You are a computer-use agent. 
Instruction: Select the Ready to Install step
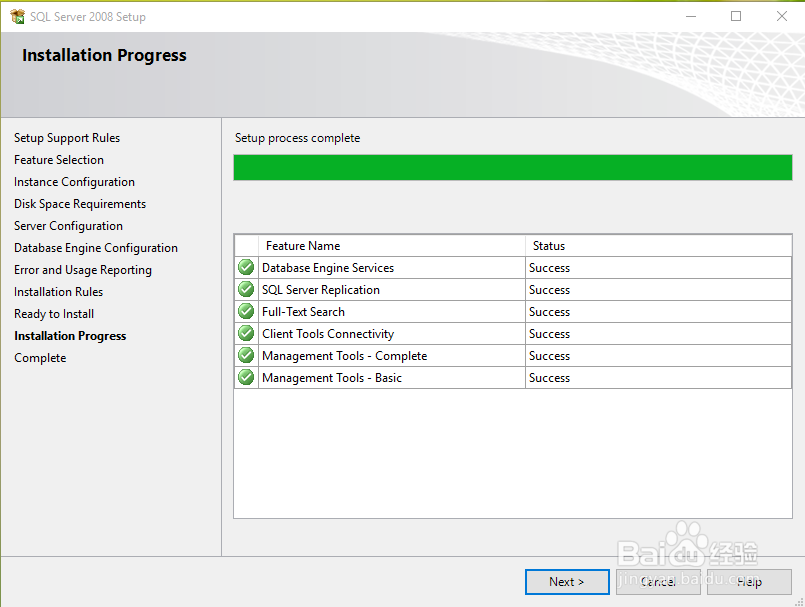pos(54,314)
